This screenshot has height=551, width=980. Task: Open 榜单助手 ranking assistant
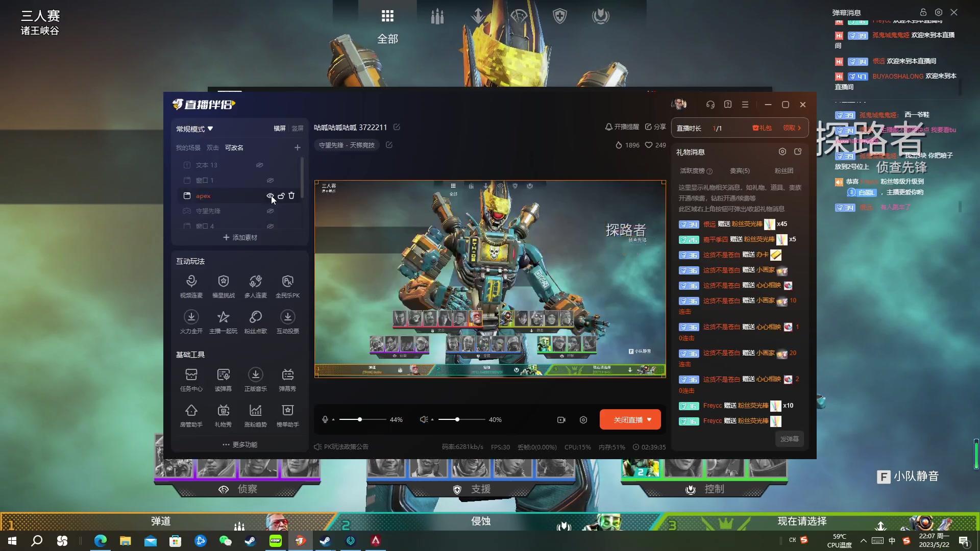pos(287,415)
